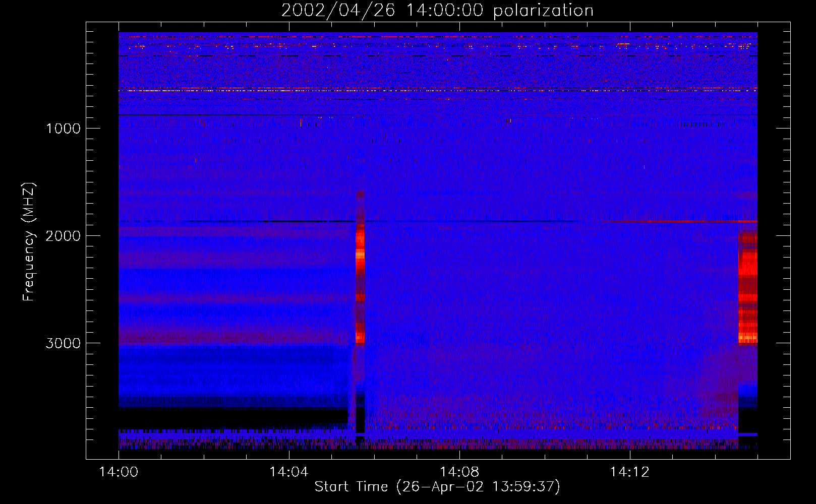
Task: Click the "3000" frequency tick label
Action: click(x=63, y=343)
